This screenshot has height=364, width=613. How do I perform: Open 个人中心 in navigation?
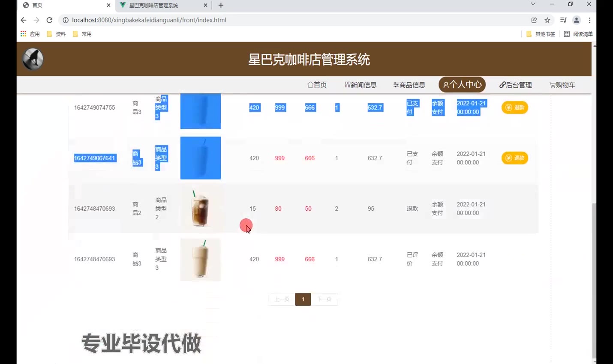[462, 84]
